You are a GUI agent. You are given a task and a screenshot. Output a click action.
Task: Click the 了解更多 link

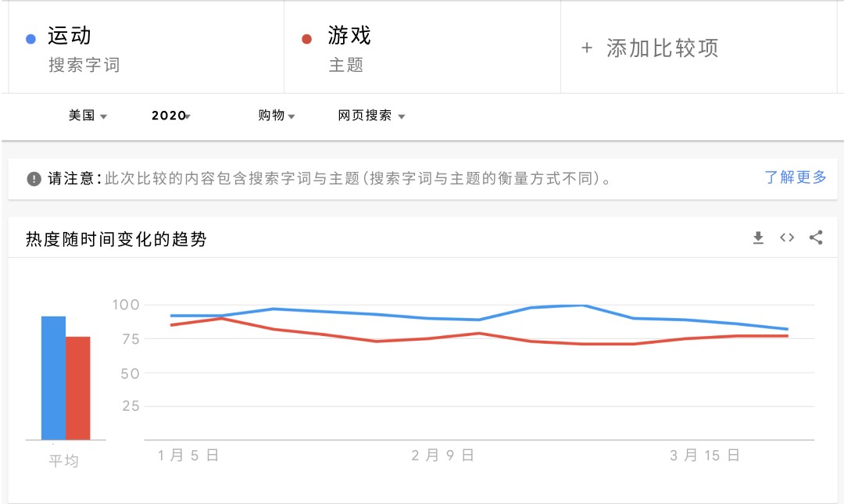coord(795,177)
